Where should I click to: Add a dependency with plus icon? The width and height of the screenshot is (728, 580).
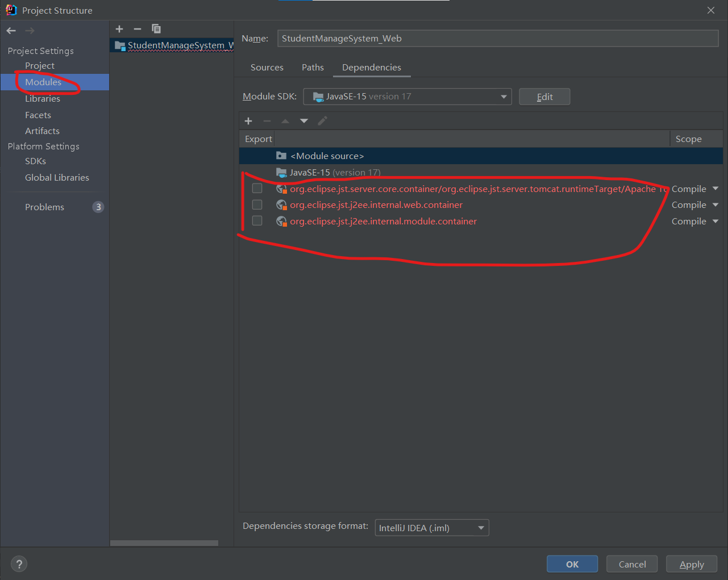[x=248, y=121]
